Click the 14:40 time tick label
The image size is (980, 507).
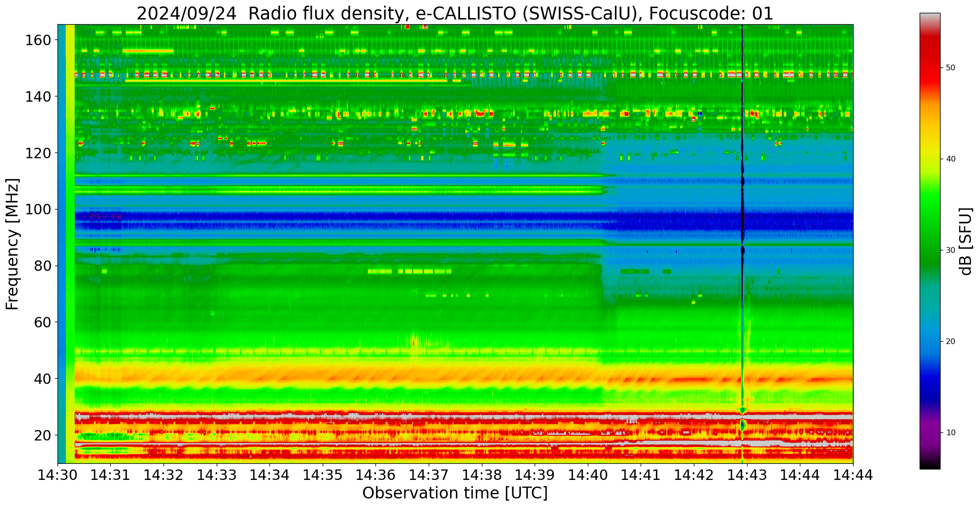tap(588, 475)
